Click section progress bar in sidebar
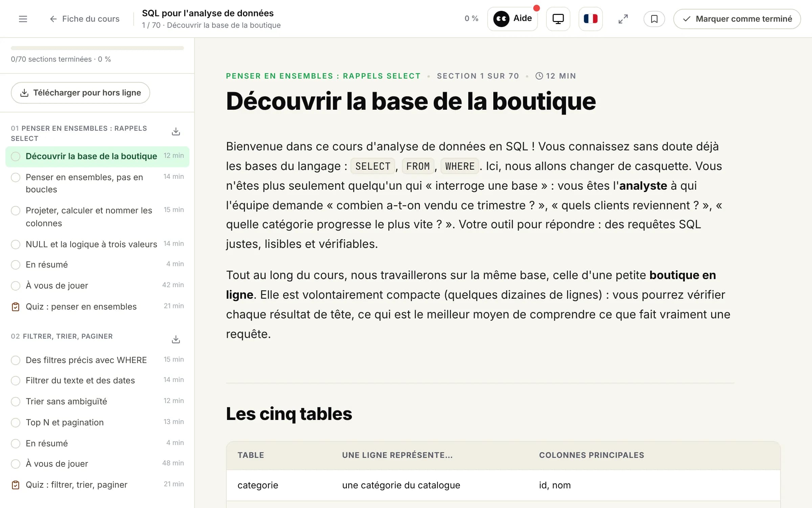The height and width of the screenshot is (508, 812). click(x=97, y=48)
